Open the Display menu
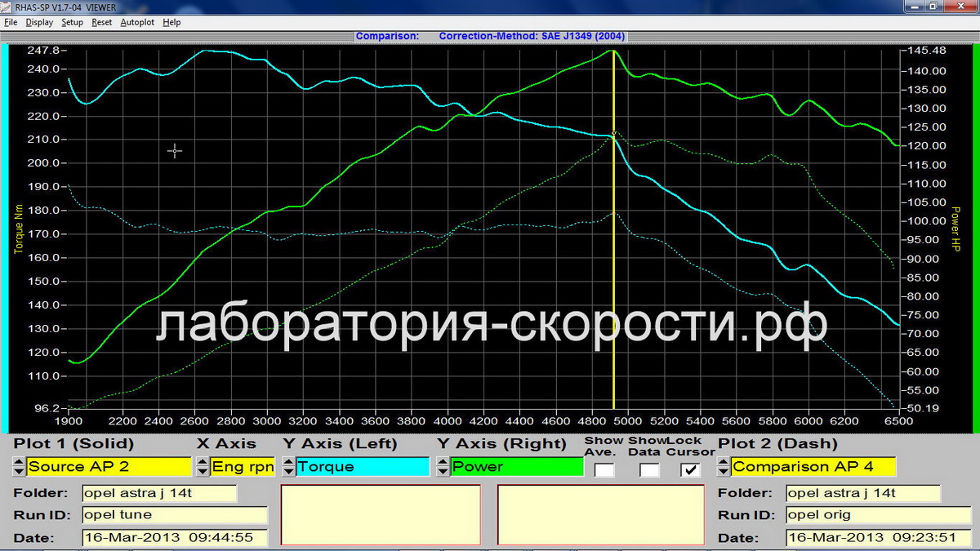980x551 pixels. click(x=39, y=22)
